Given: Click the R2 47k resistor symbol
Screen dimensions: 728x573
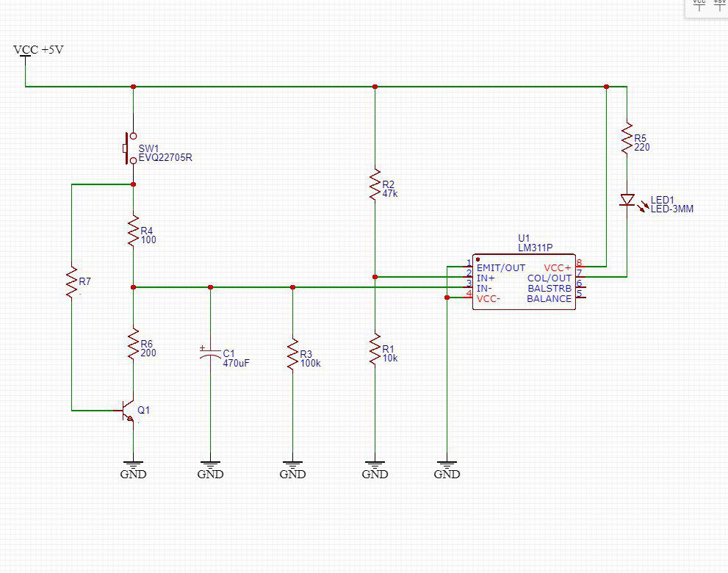Looking at the screenshot, I should click(x=375, y=184).
